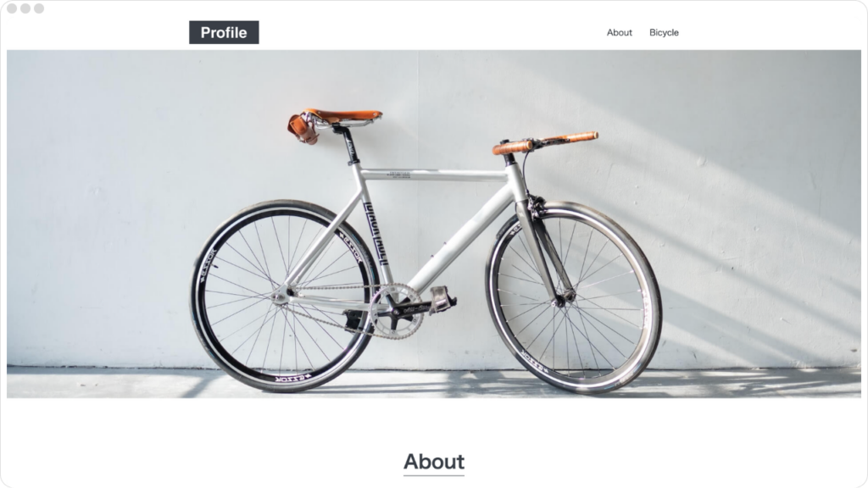Click the leather saddle bag behind the seat

(303, 129)
